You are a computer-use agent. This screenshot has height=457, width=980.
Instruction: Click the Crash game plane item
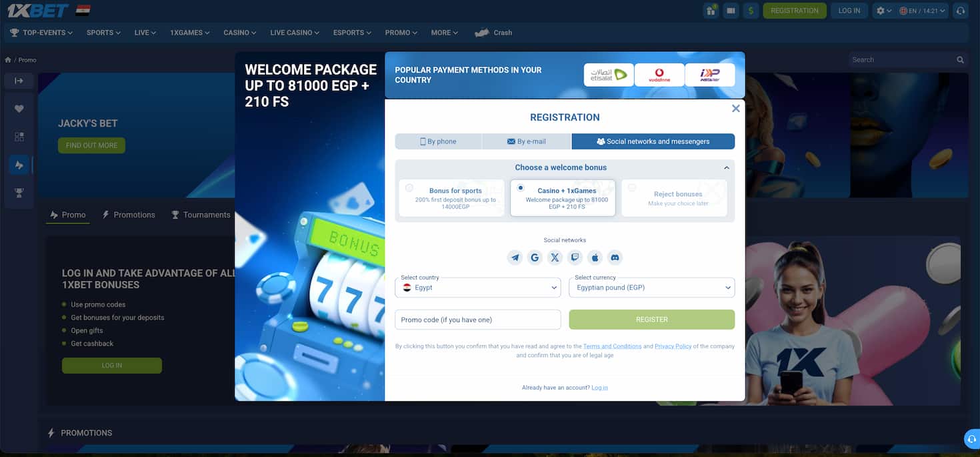click(493, 33)
